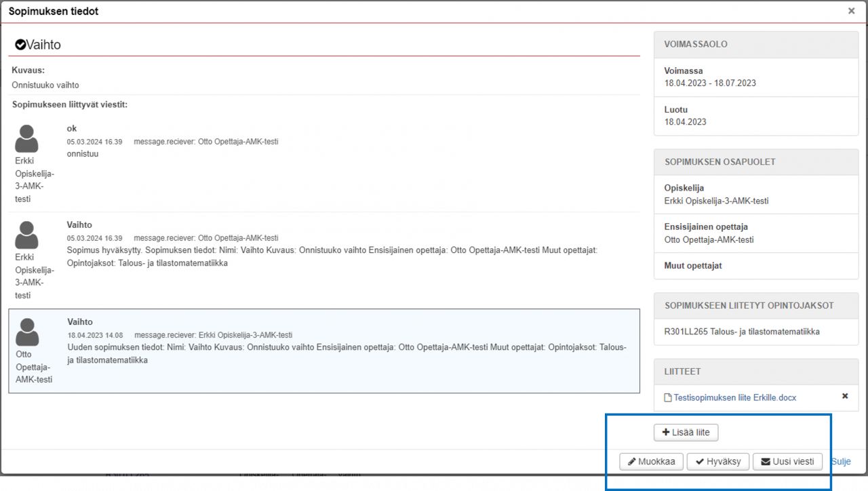This screenshot has height=491, width=868.
Task: Click the Lisää liite button
Action: click(686, 433)
